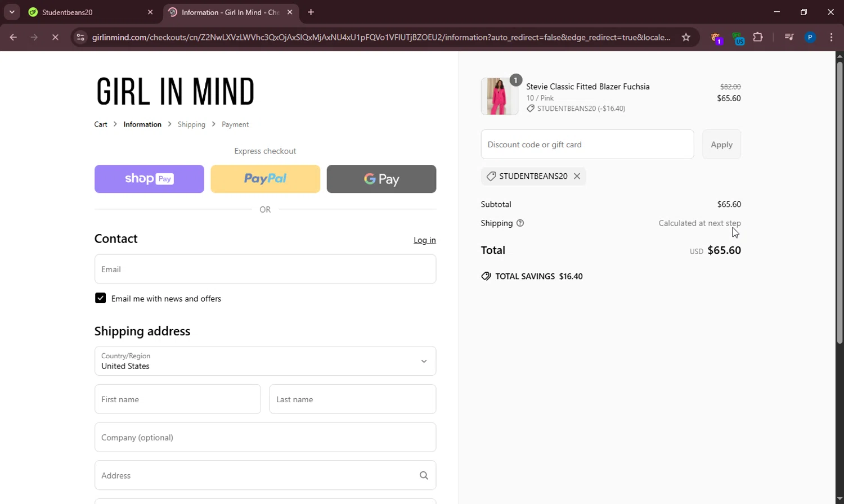Viewport: 844px width, 504px height.
Task: Open media control icon in toolbar
Action: (x=789, y=37)
